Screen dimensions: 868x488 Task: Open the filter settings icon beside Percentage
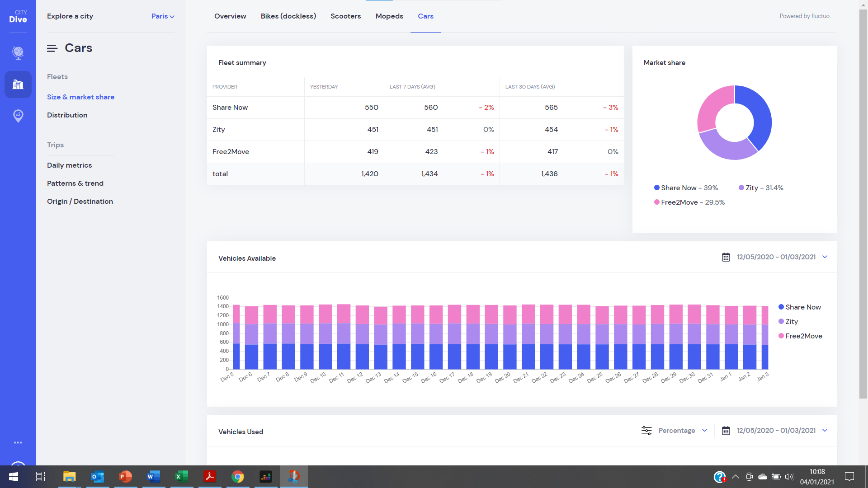646,431
